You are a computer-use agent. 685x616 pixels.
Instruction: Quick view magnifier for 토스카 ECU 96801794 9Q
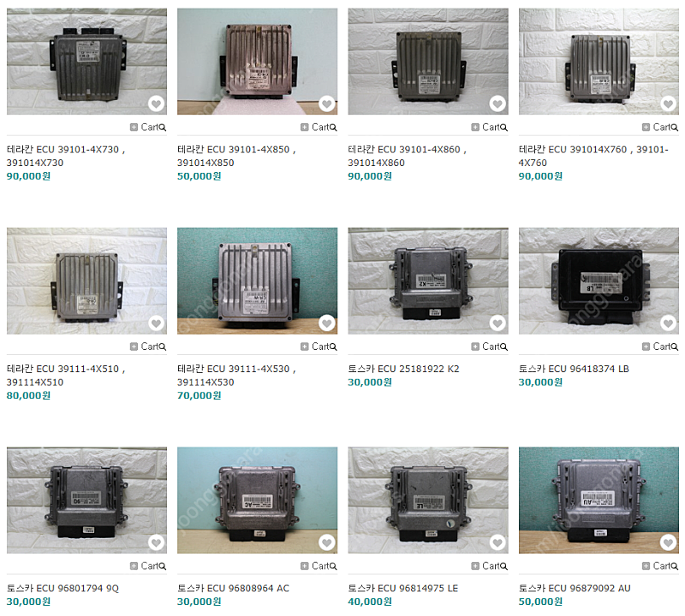coord(163,566)
